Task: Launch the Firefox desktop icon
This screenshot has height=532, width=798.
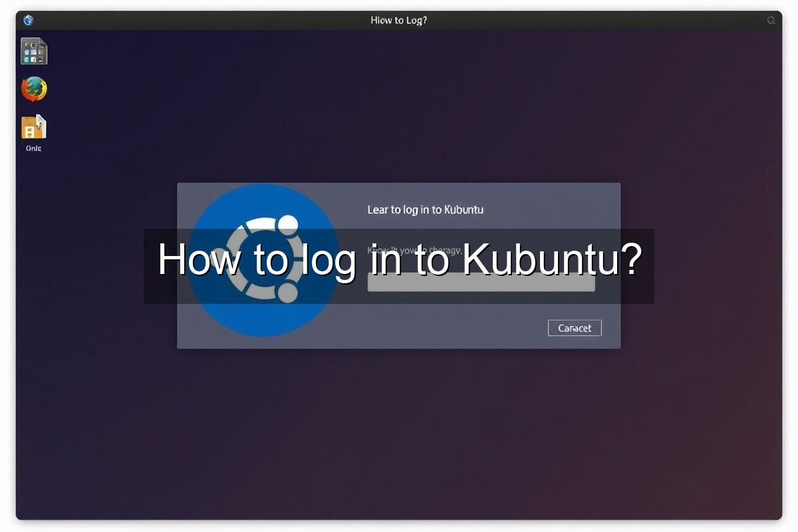Action: point(34,89)
